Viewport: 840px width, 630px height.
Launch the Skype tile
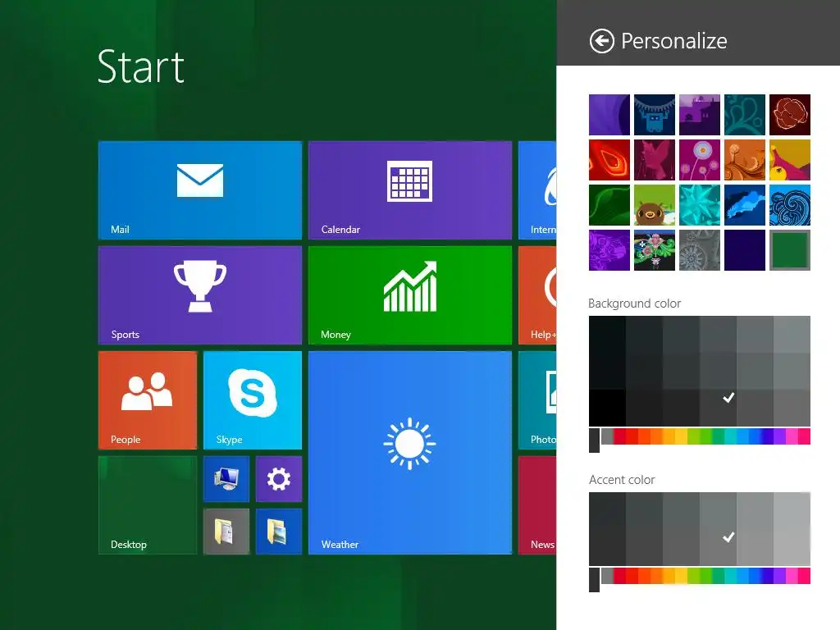tap(253, 400)
